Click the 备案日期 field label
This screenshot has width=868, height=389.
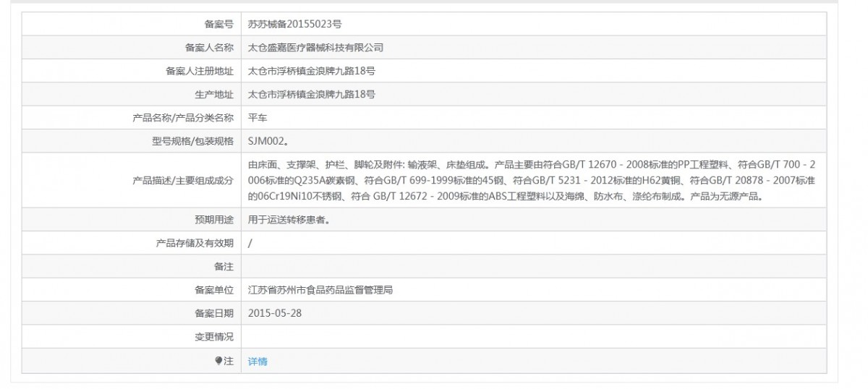(x=214, y=314)
